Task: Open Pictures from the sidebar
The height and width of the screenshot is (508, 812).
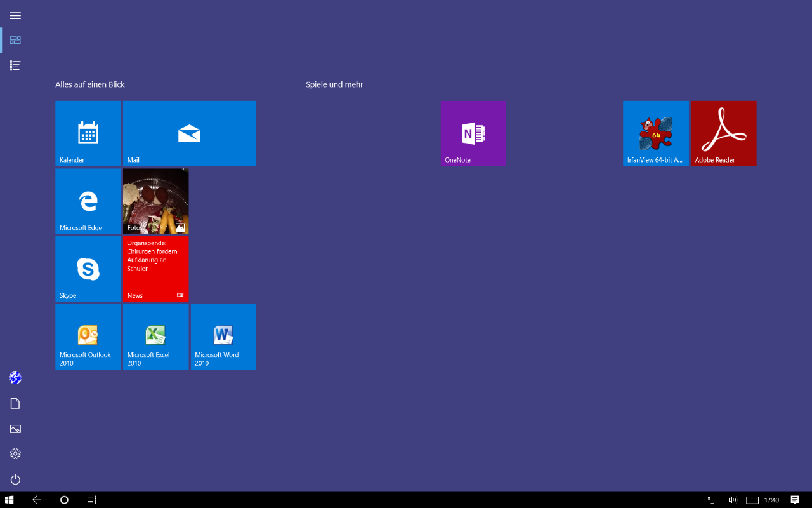Action: [15, 429]
